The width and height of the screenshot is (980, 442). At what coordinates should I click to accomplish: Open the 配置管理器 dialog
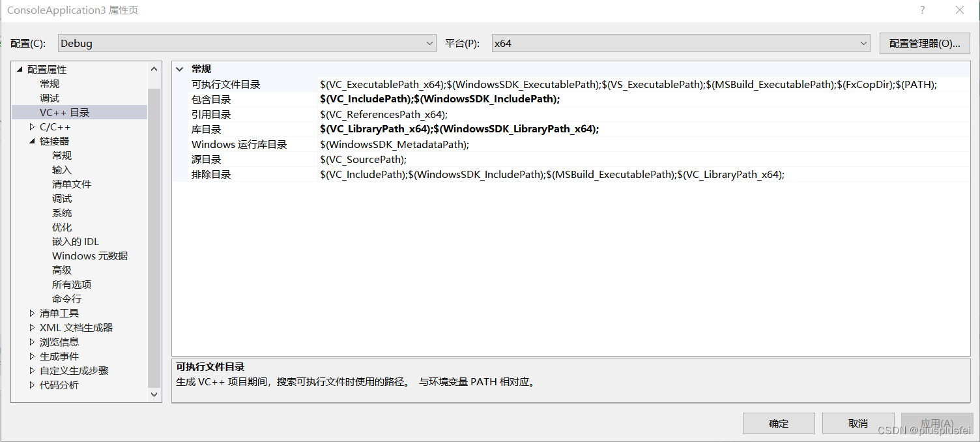[x=924, y=43]
